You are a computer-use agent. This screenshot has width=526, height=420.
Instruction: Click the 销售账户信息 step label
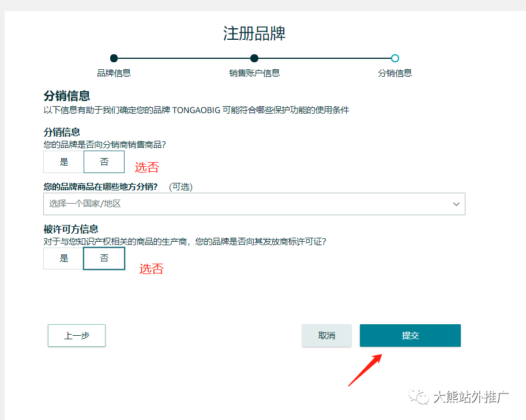pos(254,73)
